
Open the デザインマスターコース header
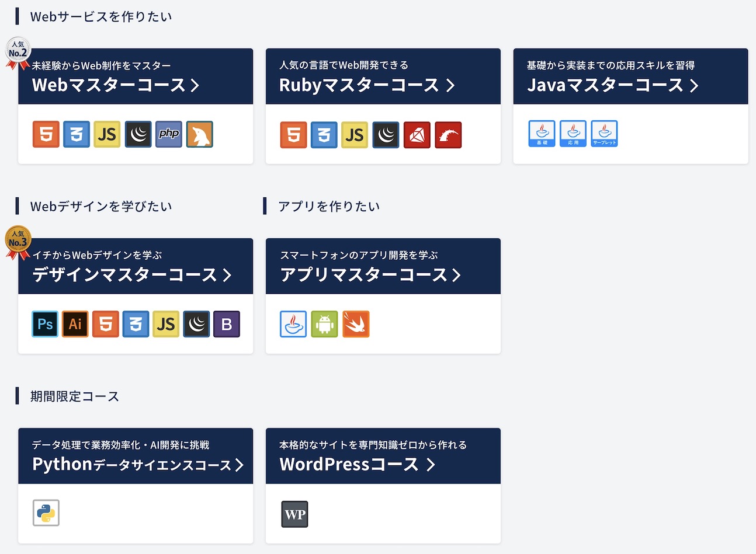[132, 275]
